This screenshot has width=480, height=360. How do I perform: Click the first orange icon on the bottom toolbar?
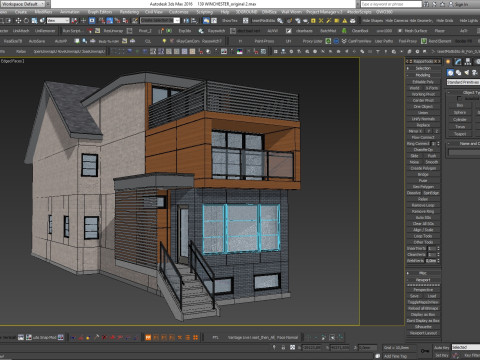click(148, 337)
